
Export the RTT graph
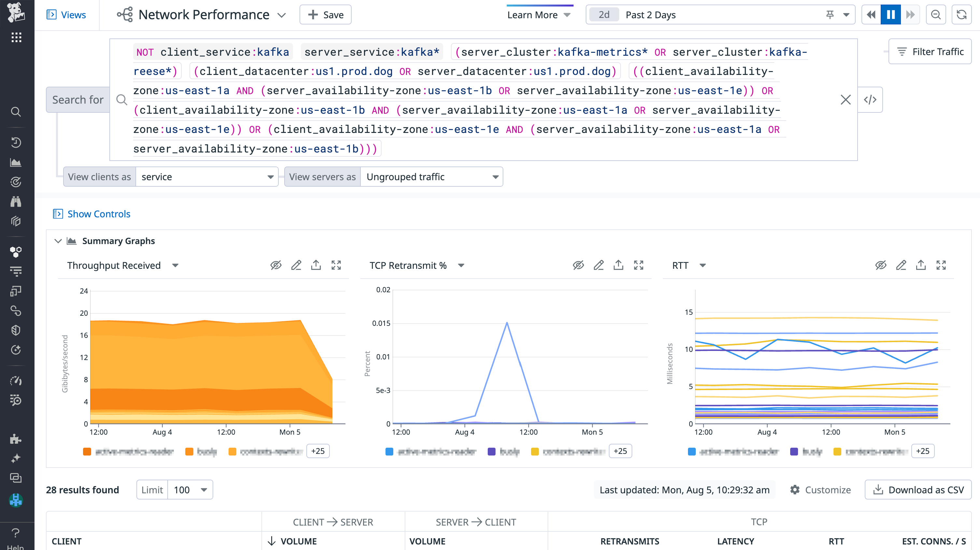tap(921, 265)
